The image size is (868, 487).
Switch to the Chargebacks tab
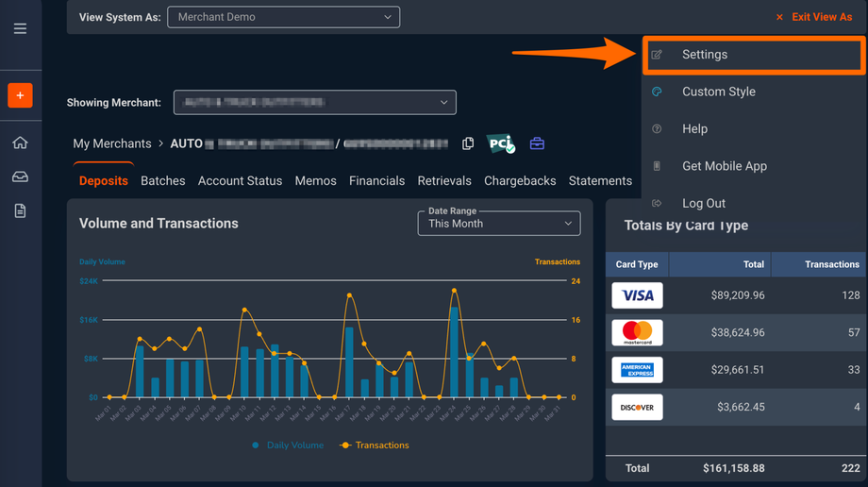coord(520,181)
